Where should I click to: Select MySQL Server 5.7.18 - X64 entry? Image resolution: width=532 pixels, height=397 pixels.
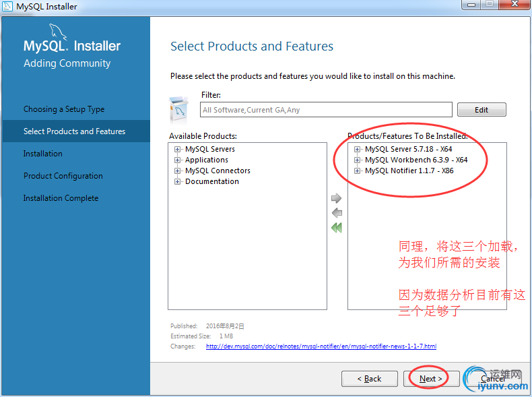click(x=409, y=149)
